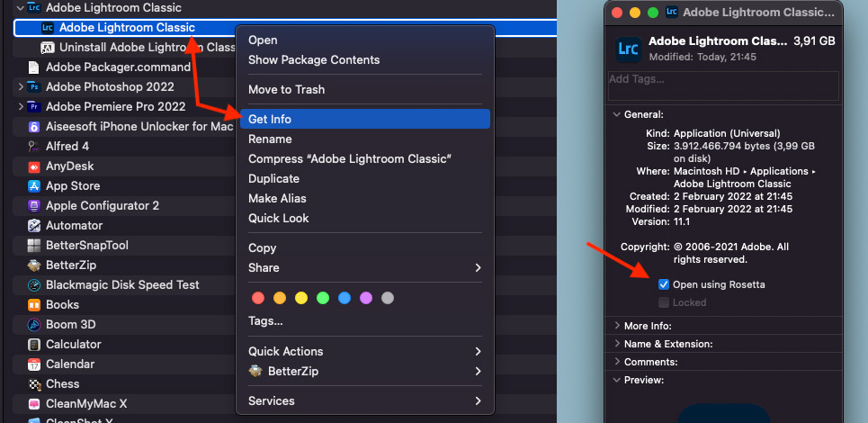Apply the green tag color
The width and height of the screenshot is (868, 423).
coord(323,299)
